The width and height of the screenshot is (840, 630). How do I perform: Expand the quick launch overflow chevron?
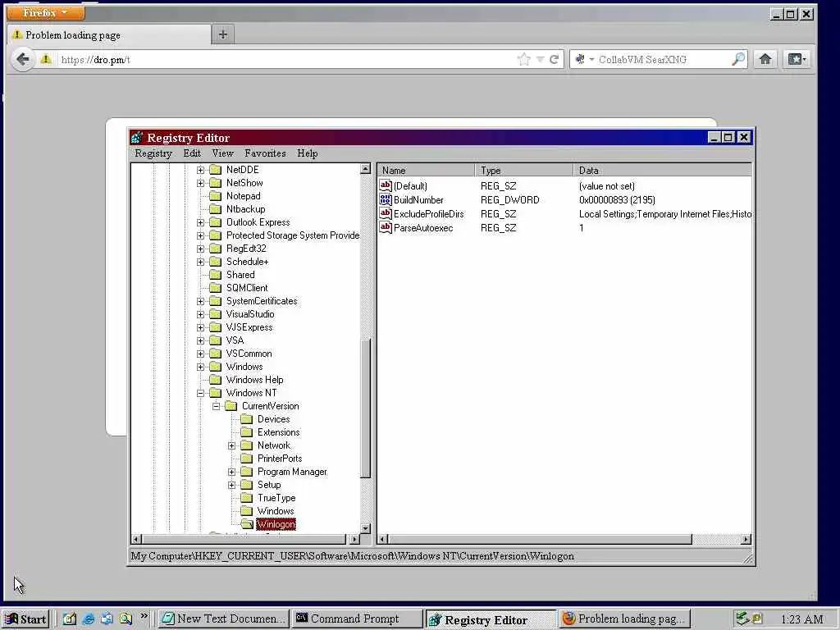[144, 617]
